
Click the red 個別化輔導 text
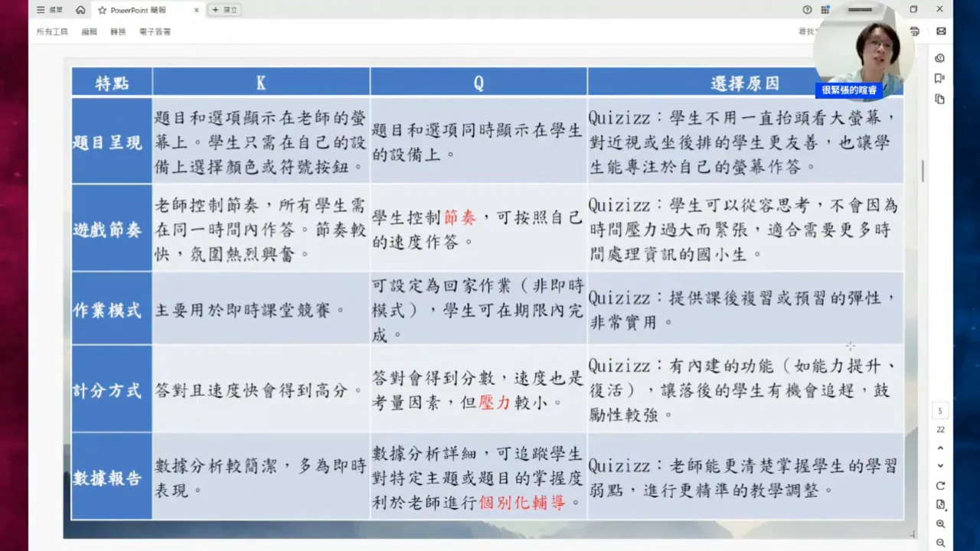(522, 504)
